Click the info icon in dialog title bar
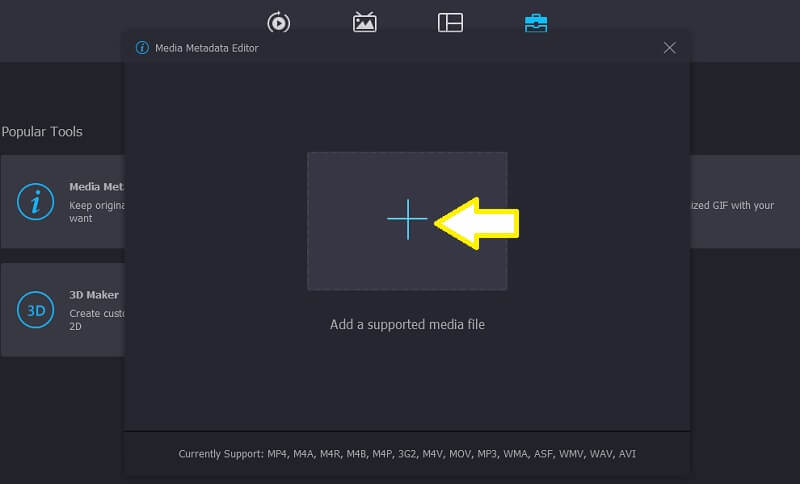The image size is (800, 484). click(x=142, y=48)
